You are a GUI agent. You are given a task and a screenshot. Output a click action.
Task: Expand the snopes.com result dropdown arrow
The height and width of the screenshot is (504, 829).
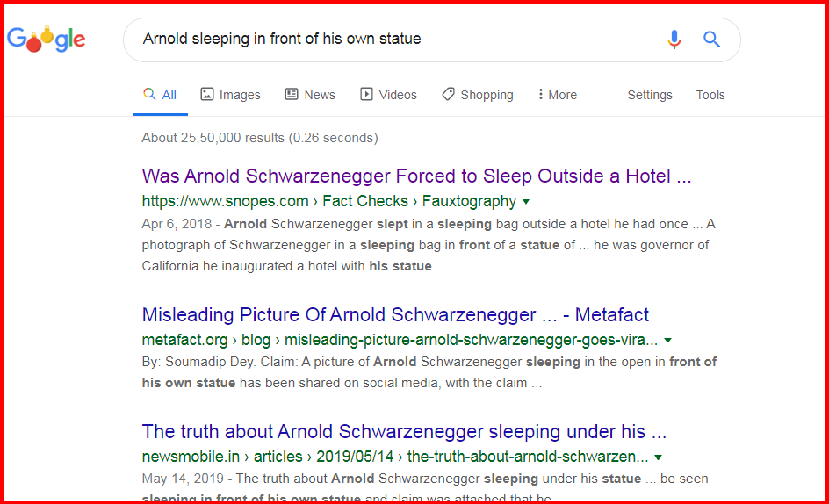526,201
